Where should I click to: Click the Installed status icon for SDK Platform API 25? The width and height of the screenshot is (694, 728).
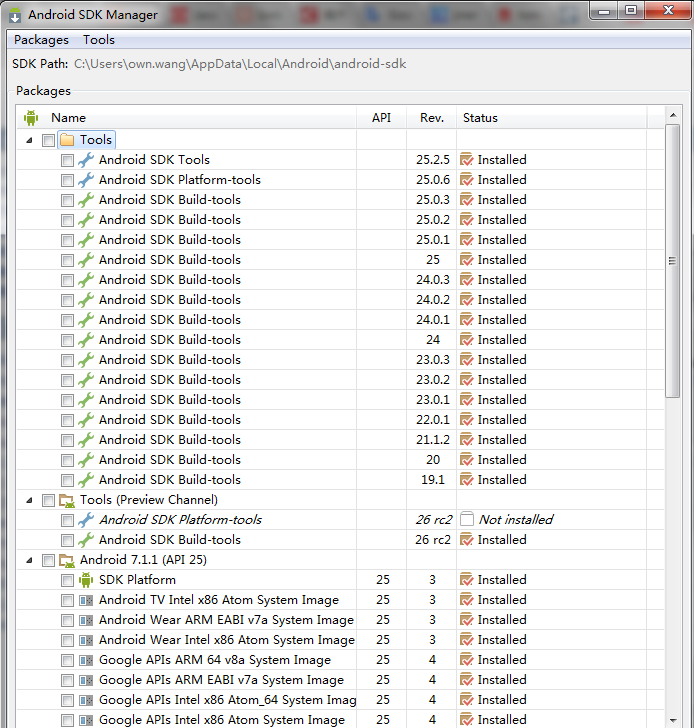(x=467, y=580)
